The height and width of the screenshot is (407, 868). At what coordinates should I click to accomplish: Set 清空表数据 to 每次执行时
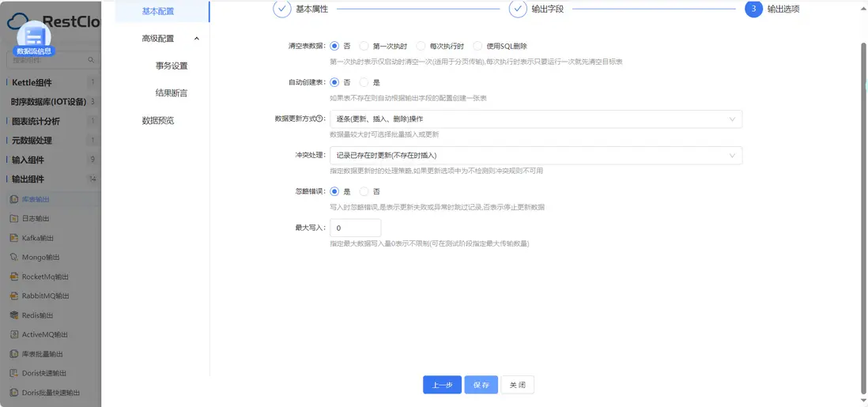(421, 46)
